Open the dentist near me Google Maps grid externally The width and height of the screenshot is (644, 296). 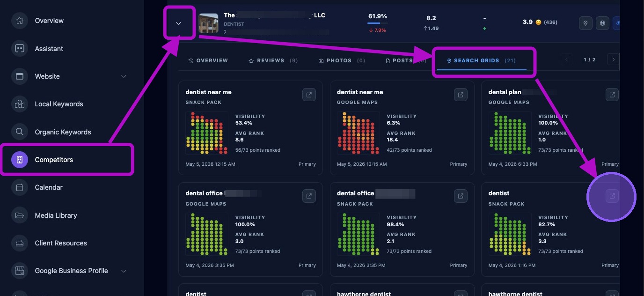[461, 95]
